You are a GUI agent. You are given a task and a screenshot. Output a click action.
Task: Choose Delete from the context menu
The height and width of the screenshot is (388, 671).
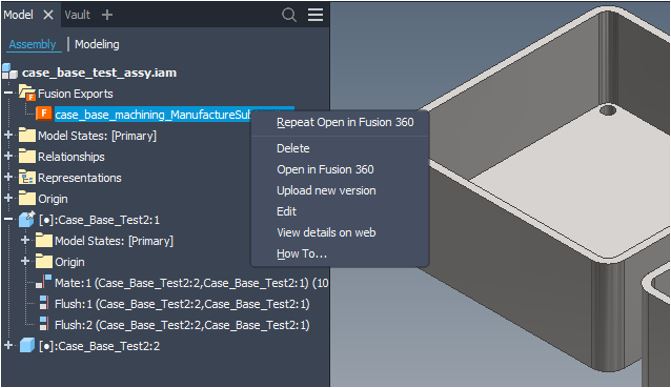[340, 148]
